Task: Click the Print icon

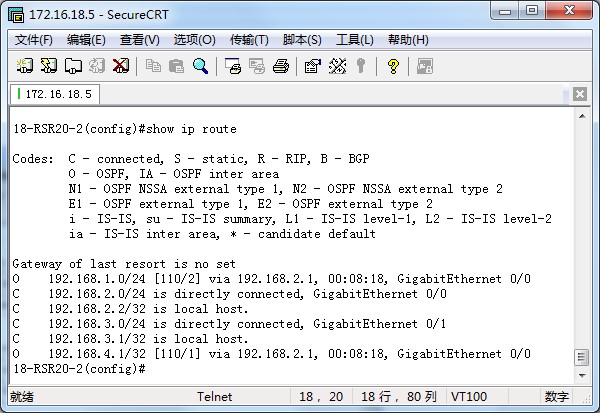Action: [x=281, y=67]
